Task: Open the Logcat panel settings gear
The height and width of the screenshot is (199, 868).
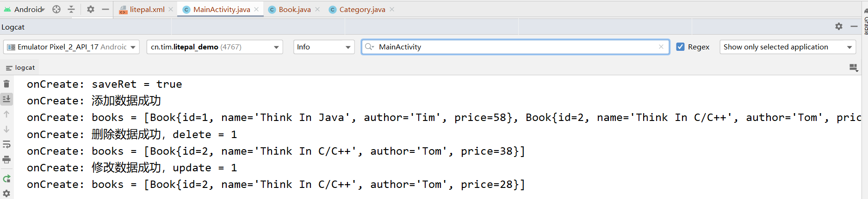Action: (x=839, y=27)
